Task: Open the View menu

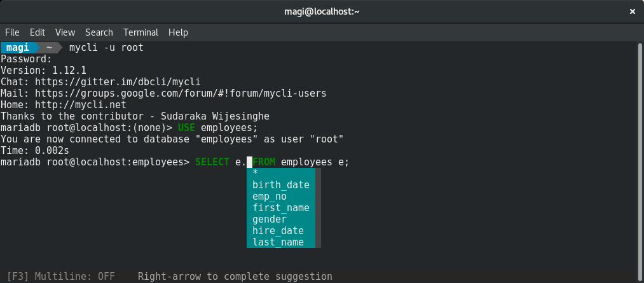Action: 65,32
